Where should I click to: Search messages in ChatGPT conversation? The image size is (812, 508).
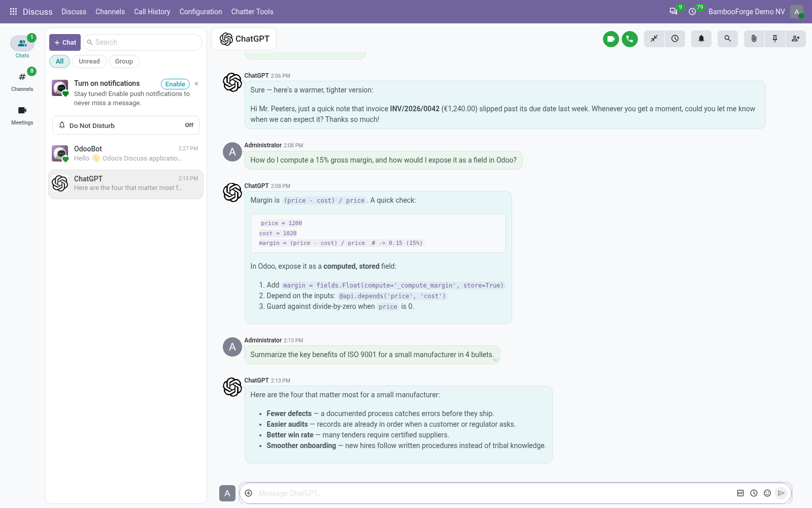tap(728, 39)
